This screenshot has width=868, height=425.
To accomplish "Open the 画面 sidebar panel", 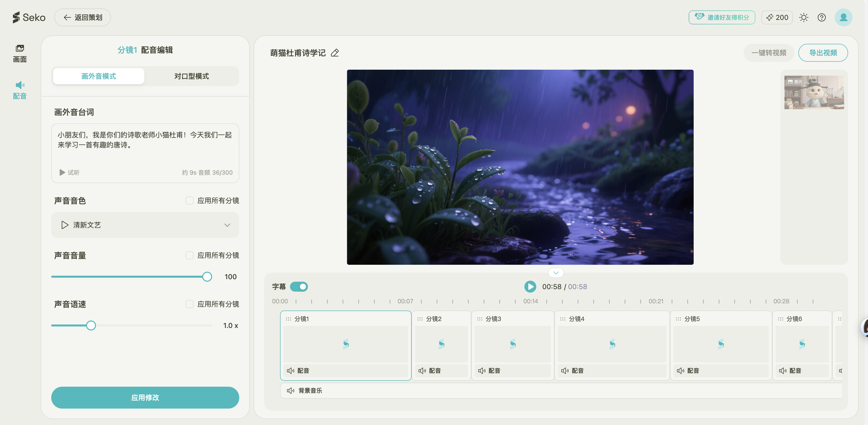I will click(20, 53).
